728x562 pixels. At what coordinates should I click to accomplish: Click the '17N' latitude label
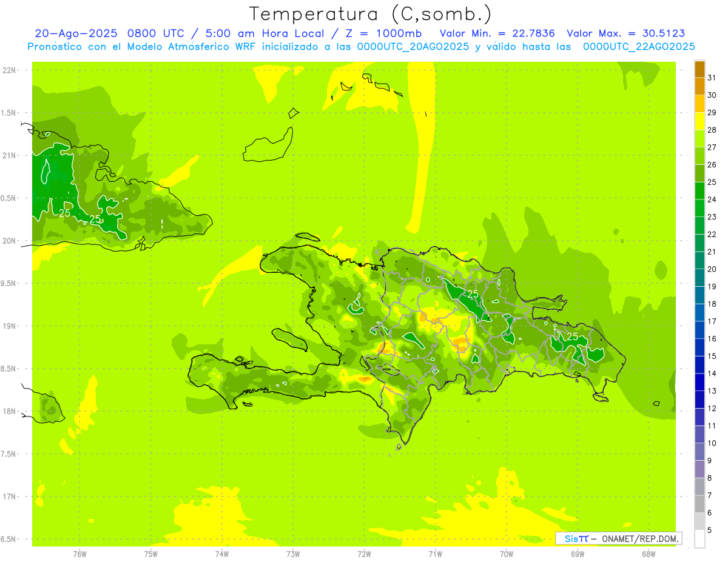tap(9, 497)
